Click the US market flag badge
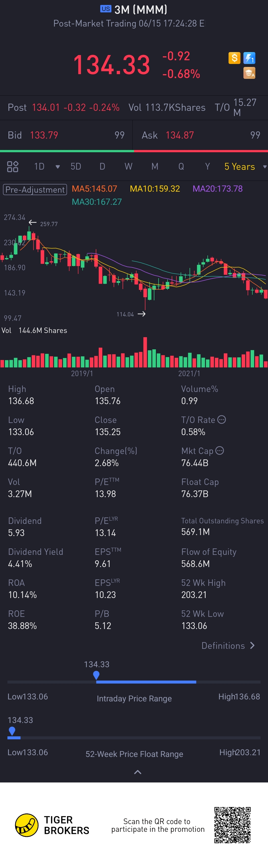Image resolution: width=268 pixels, height=868 pixels. [x=105, y=9]
